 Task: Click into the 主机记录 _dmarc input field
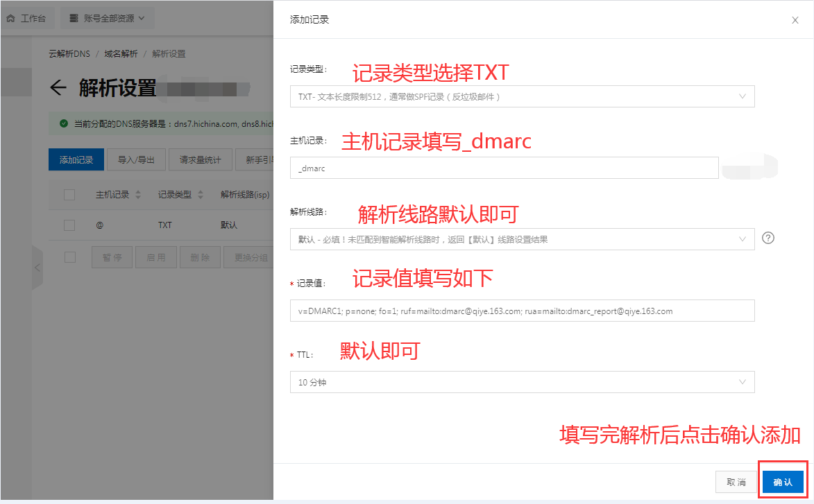tap(504, 168)
